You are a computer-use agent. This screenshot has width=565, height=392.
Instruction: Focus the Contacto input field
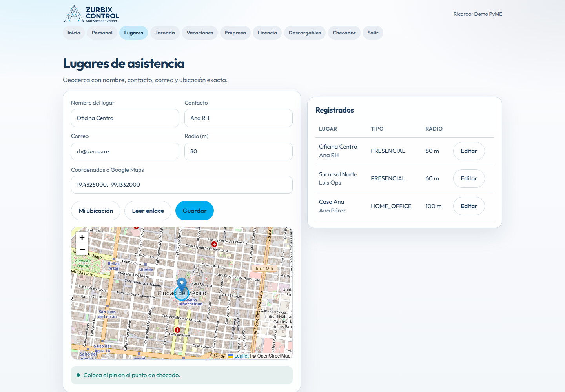(x=239, y=118)
